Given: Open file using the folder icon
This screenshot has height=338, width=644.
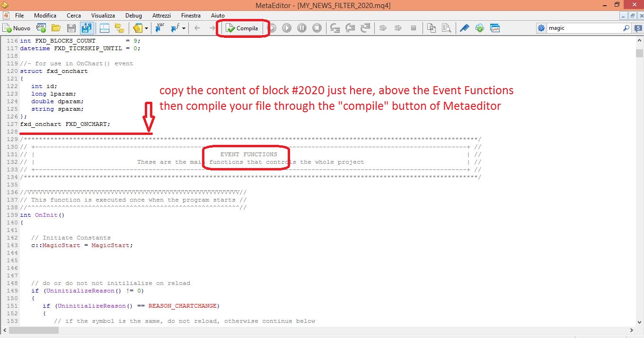Looking at the screenshot, I should (56, 28).
